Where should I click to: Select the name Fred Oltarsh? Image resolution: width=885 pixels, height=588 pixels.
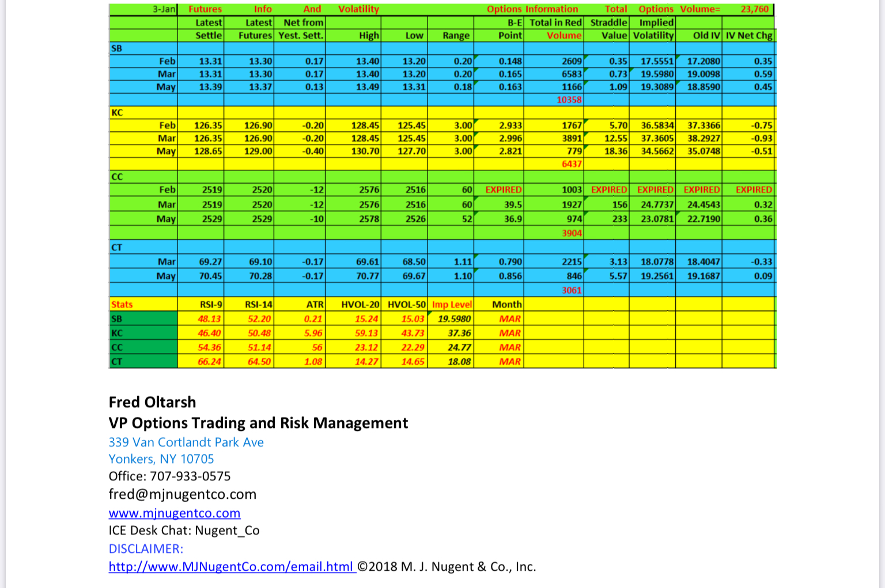(152, 402)
